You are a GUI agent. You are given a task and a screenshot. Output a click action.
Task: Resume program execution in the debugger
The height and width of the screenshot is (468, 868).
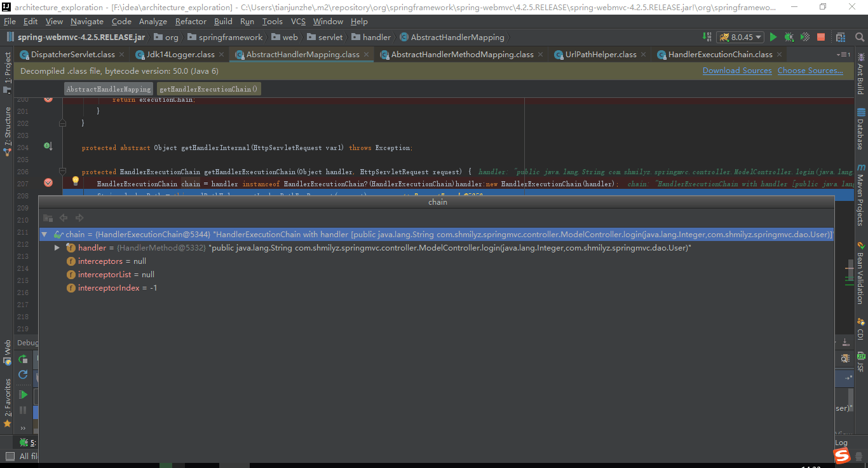coord(24,394)
